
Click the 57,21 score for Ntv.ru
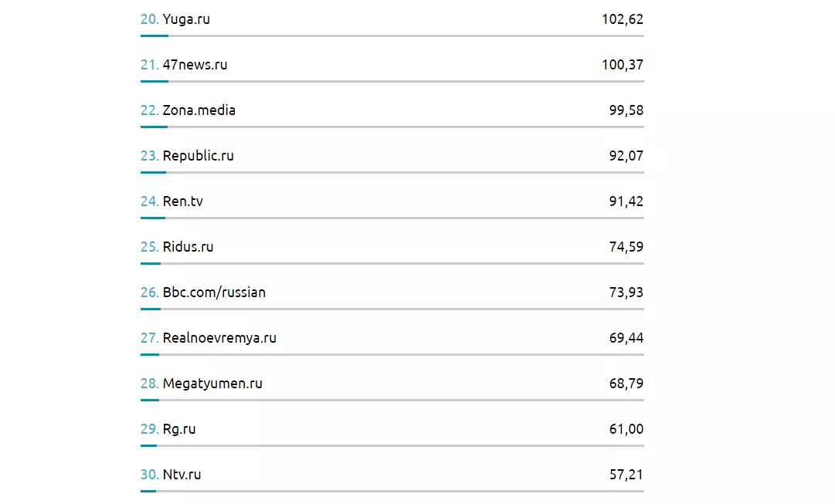[x=626, y=475]
